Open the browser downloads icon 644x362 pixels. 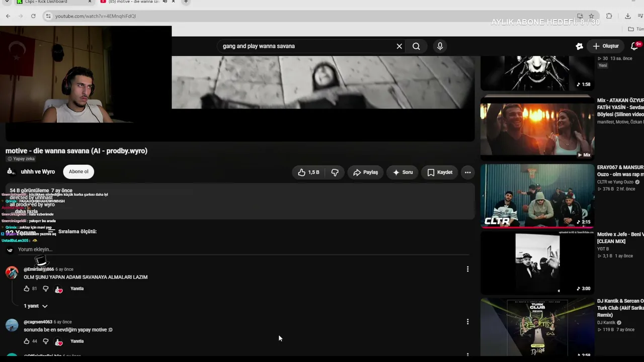pyautogui.click(x=628, y=16)
